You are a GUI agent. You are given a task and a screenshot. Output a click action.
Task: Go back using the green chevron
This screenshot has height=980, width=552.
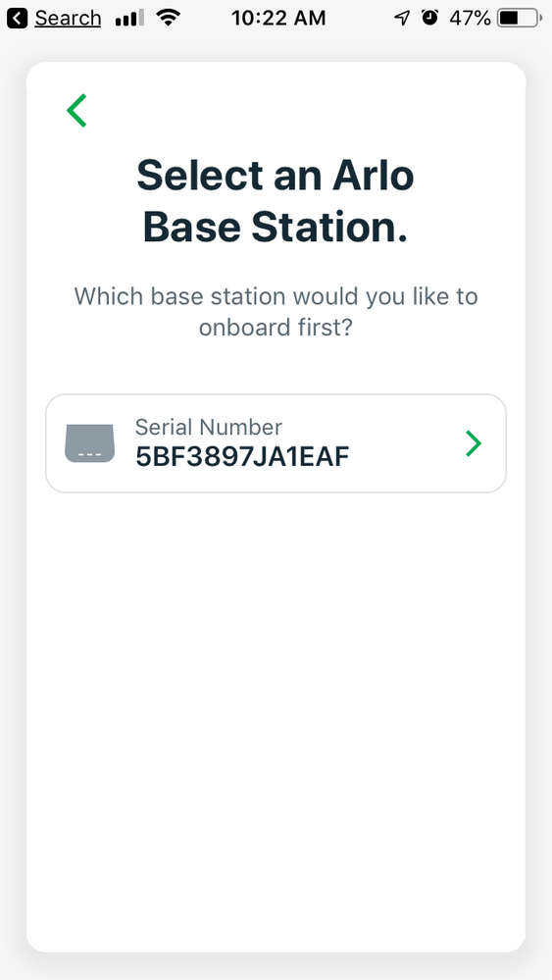(76, 111)
